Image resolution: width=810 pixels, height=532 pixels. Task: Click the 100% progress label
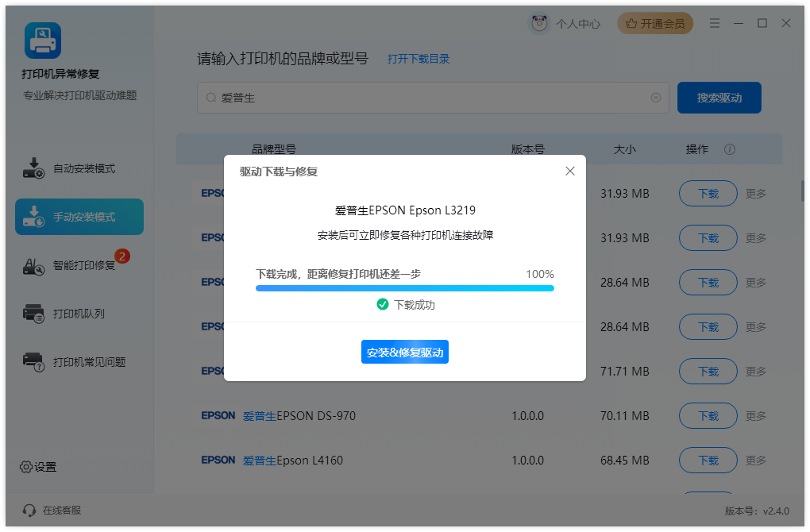point(540,274)
